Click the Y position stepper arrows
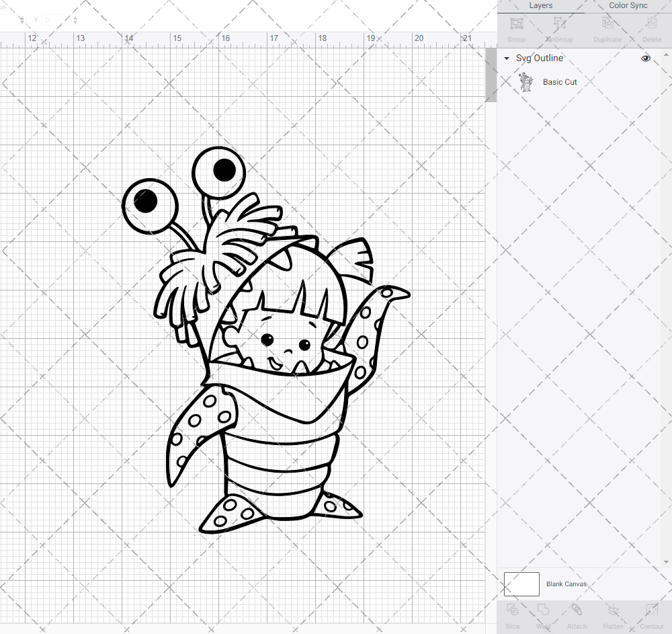Image resolution: width=672 pixels, height=634 pixels. click(75, 21)
